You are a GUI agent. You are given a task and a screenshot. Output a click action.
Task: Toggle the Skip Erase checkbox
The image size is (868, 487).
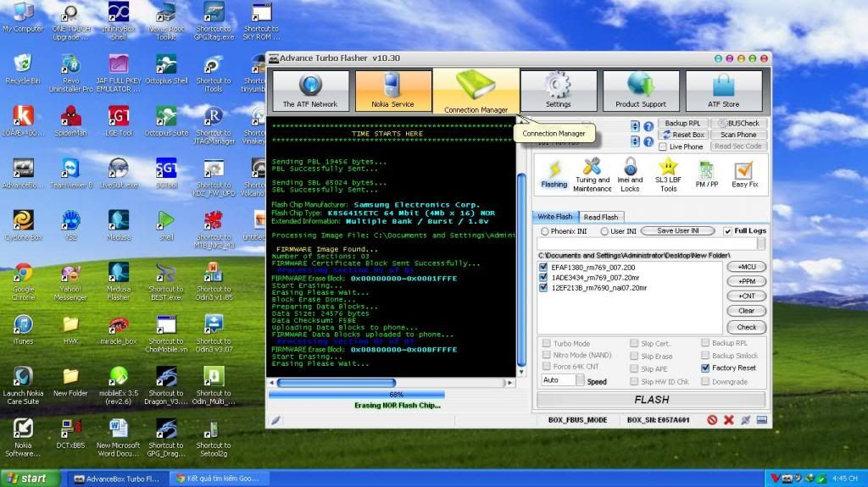[x=634, y=356]
